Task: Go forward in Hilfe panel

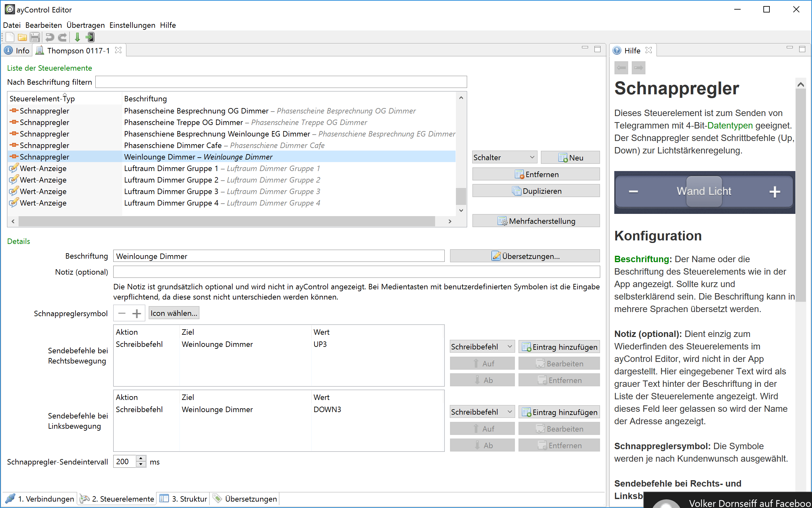Action: 638,68
